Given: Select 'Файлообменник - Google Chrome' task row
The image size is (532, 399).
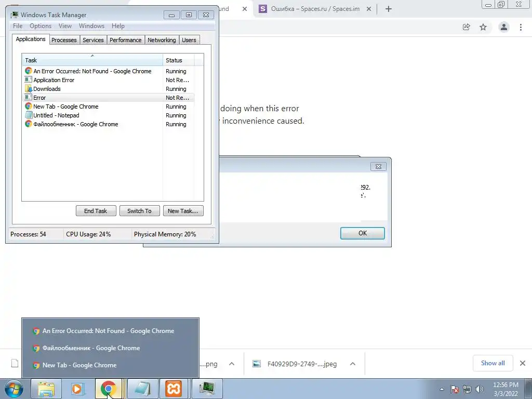Looking at the screenshot, I should 108,124.
